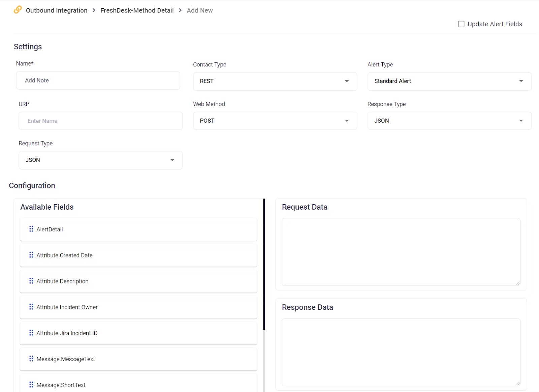Open the Web Method dropdown
The width and height of the screenshot is (539, 392).
click(275, 121)
